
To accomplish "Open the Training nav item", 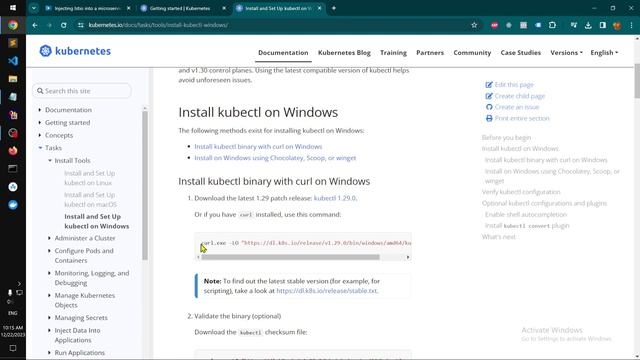I will coord(393,53).
